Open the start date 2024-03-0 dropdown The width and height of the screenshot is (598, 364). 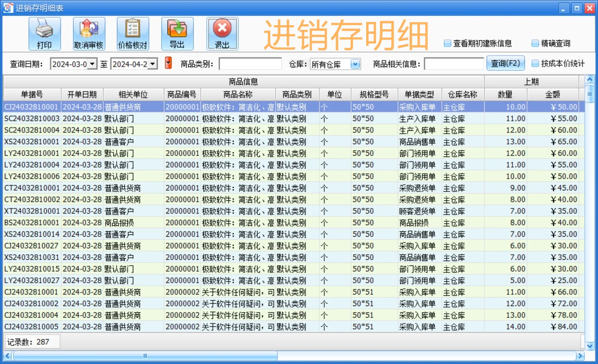point(92,64)
